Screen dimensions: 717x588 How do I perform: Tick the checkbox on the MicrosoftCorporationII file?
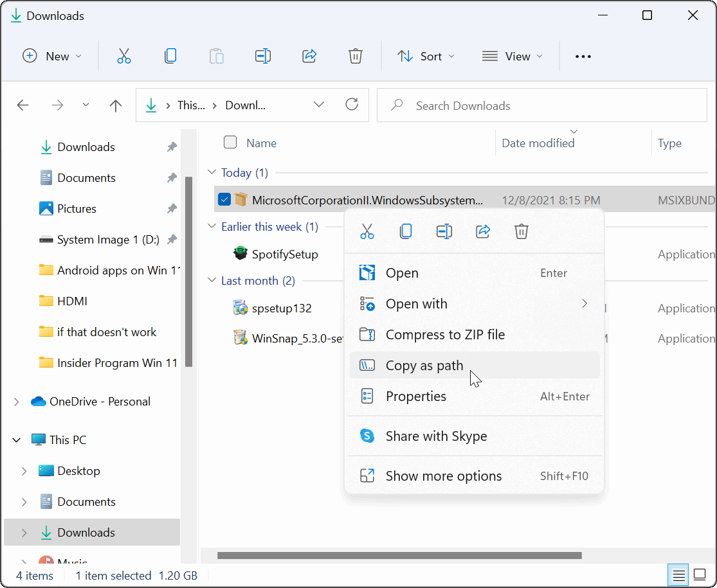point(224,199)
